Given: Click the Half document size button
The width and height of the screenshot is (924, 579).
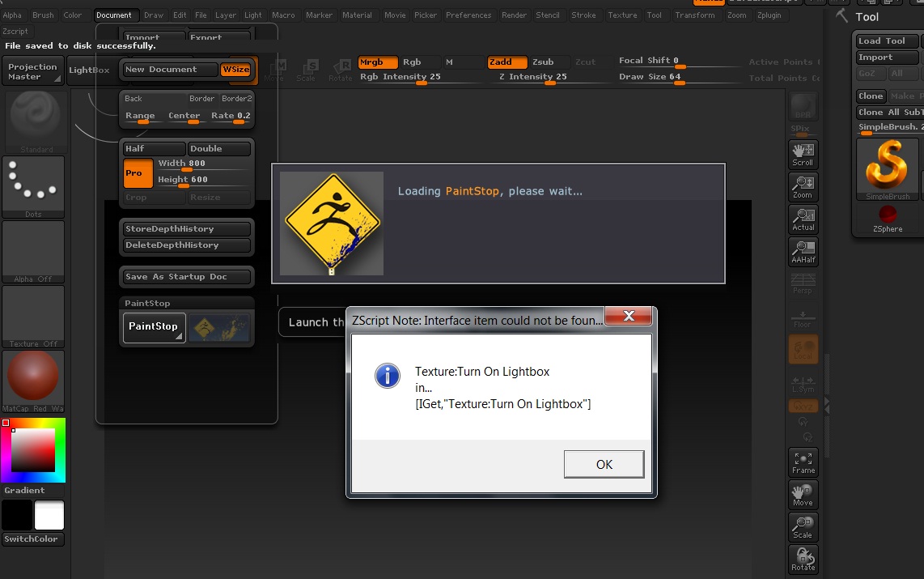Looking at the screenshot, I should tap(155, 148).
